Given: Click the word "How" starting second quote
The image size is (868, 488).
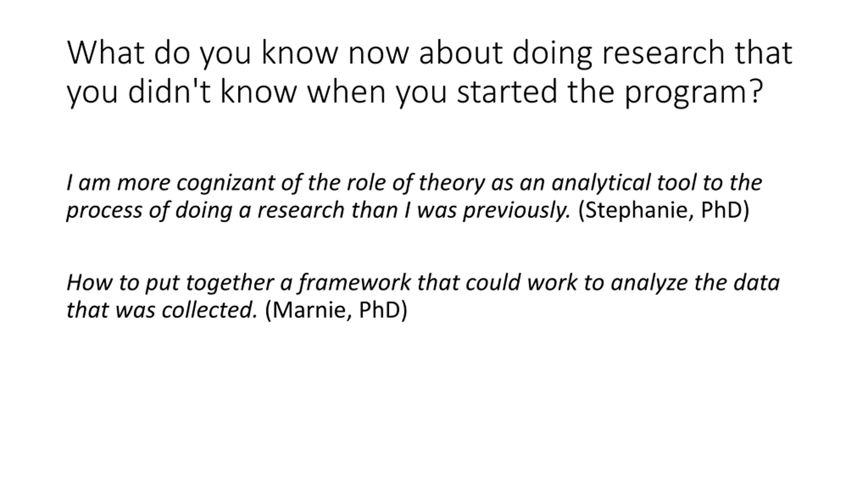Looking at the screenshot, I should tap(89, 283).
